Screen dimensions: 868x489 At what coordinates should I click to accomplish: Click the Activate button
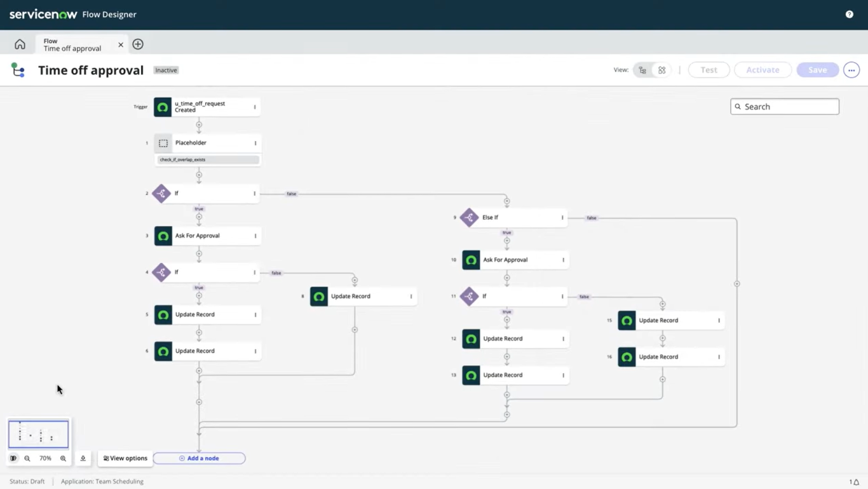[763, 70]
